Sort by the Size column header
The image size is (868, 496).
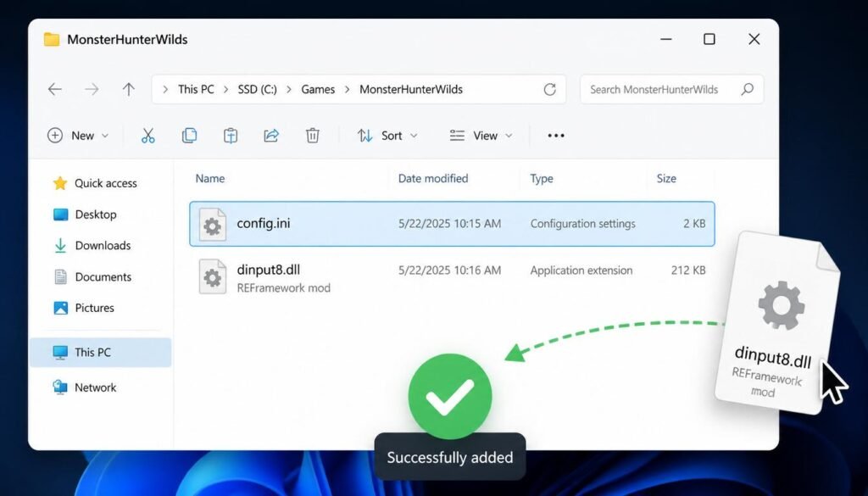666,178
